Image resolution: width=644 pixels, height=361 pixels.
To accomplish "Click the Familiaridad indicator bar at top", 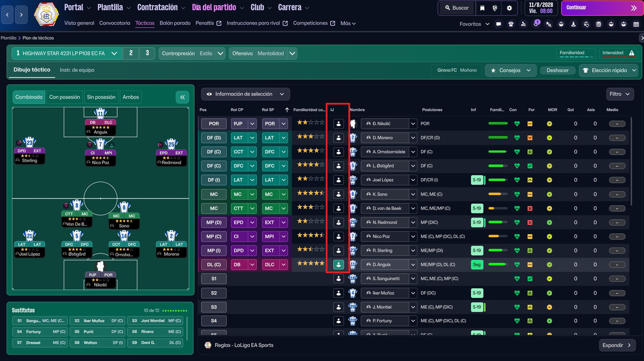I will click(576, 53).
